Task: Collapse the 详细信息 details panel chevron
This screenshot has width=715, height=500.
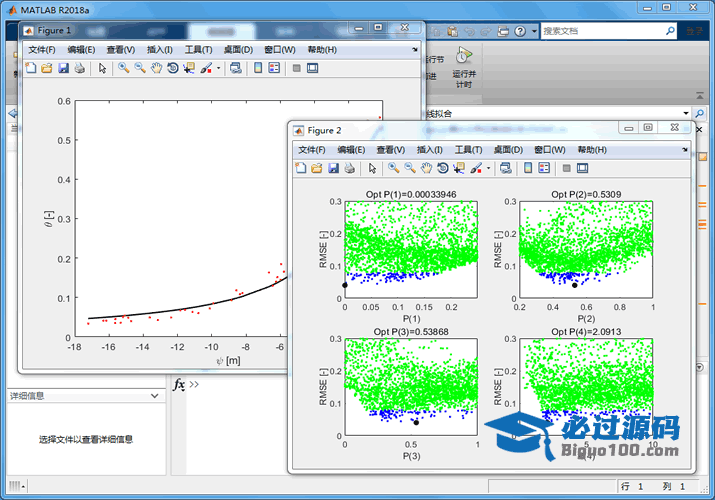Action: pos(155,396)
